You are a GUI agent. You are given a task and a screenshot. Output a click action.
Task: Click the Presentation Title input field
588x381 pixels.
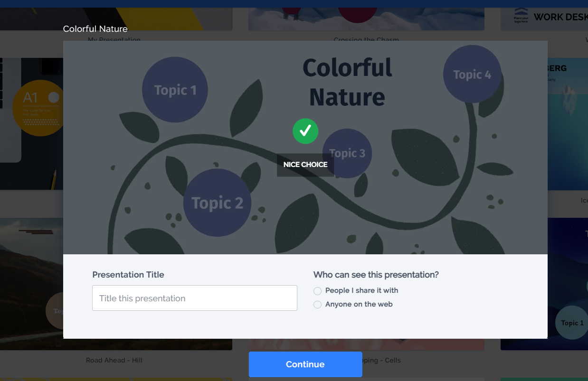tap(195, 298)
